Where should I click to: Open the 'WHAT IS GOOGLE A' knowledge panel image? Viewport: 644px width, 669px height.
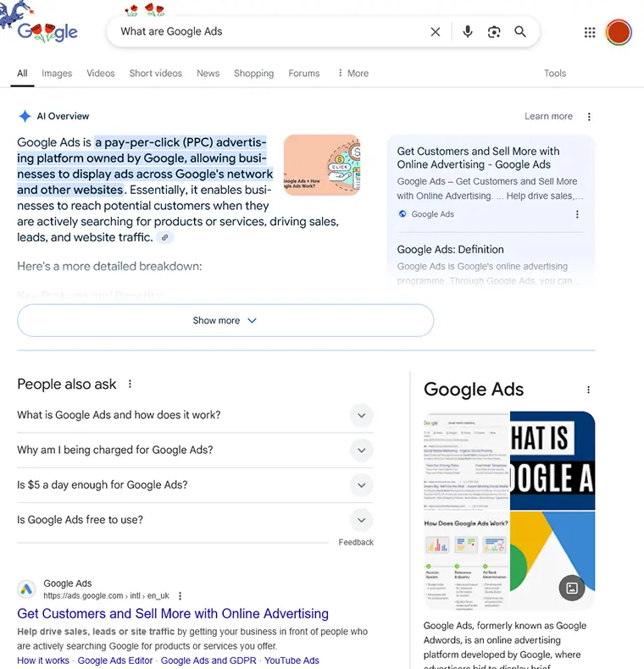pos(552,461)
